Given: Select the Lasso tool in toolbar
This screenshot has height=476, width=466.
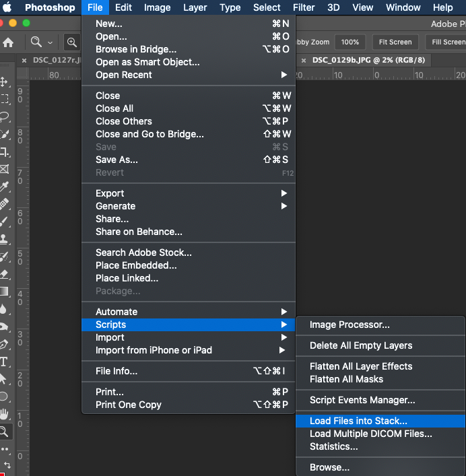Looking at the screenshot, I should coord(5,116).
